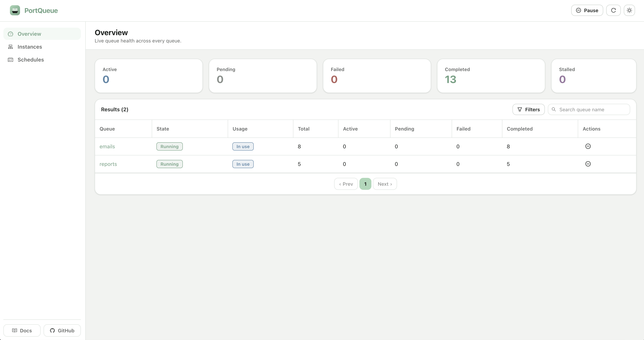Pause the emails queue

pyautogui.click(x=588, y=146)
